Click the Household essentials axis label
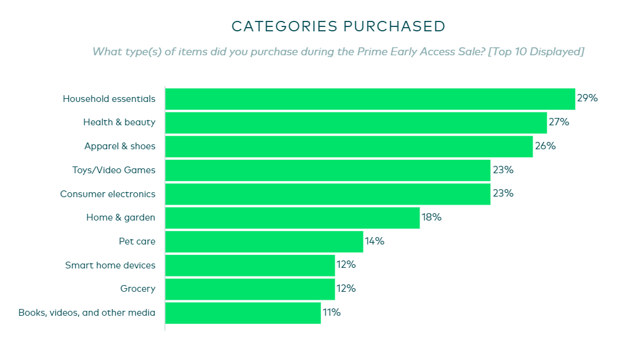 tap(109, 99)
